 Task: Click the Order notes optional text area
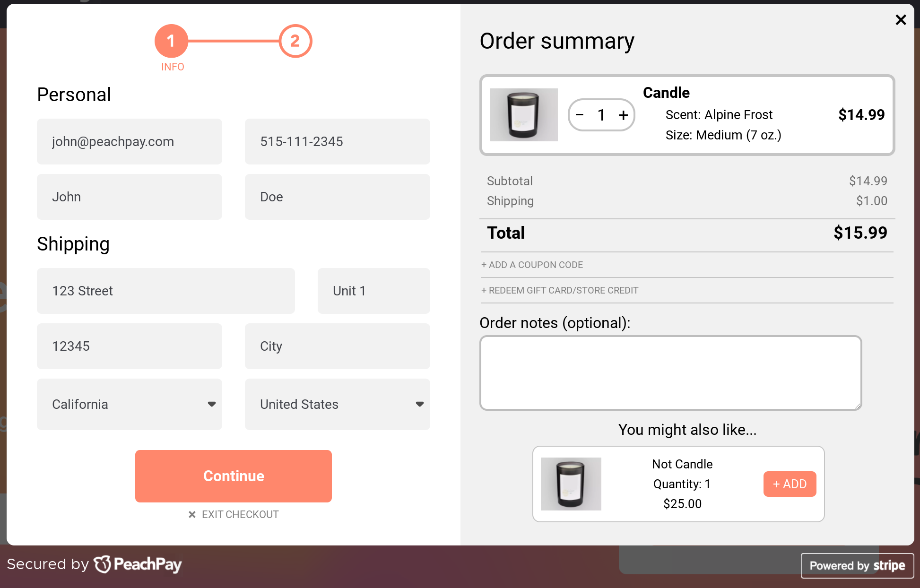click(670, 373)
